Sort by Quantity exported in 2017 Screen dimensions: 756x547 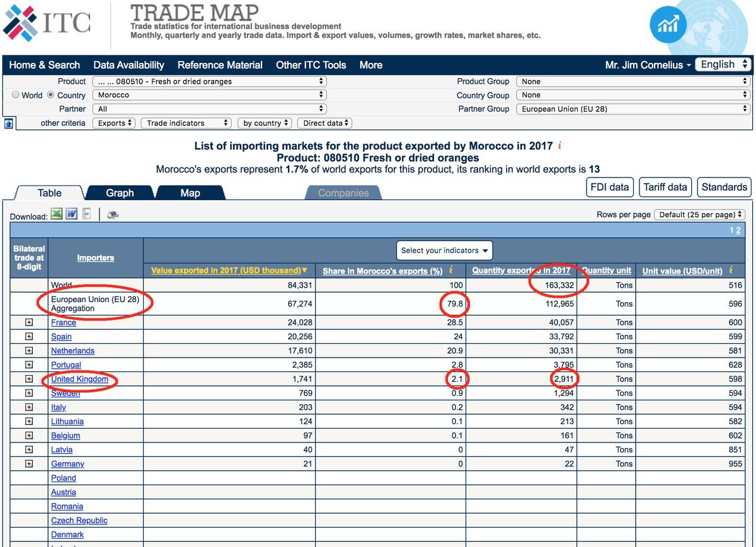522,270
